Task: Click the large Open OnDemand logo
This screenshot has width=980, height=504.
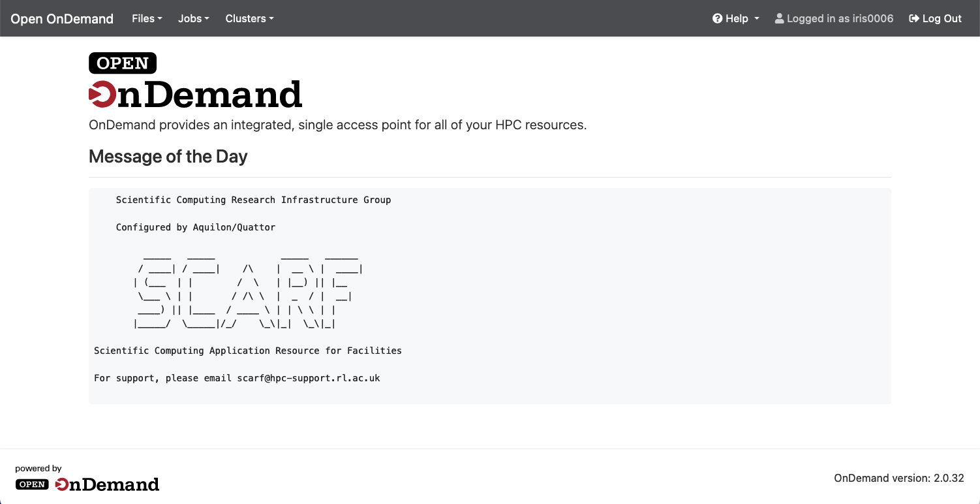Action: click(195, 80)
